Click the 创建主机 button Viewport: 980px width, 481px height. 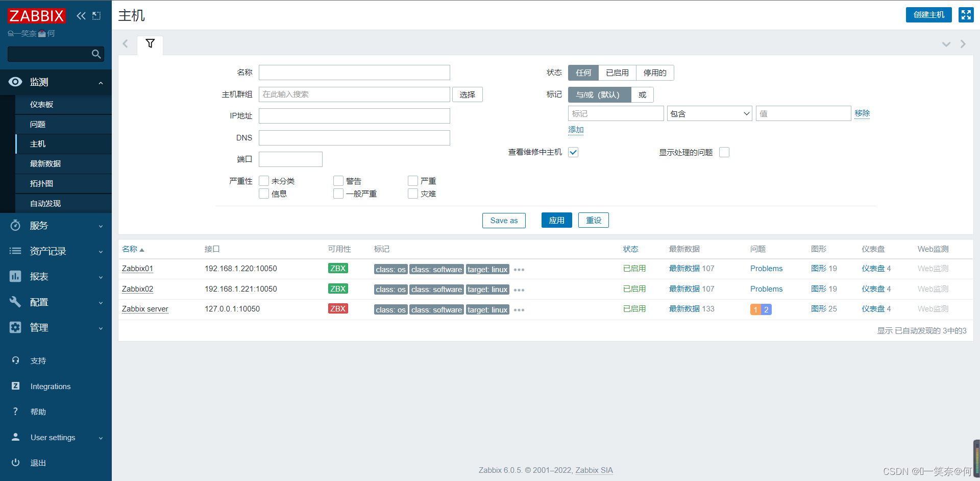pyautogui.click(x=929, y=15)
